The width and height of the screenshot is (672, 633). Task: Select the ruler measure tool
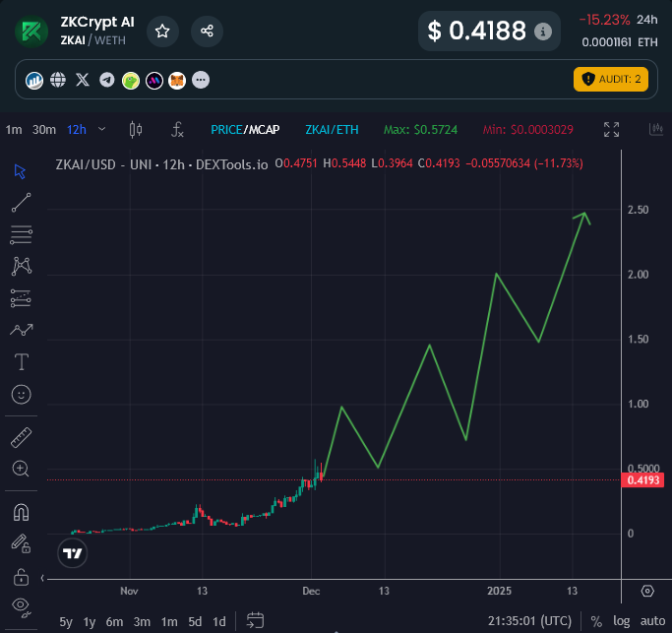tap(21, 437)
